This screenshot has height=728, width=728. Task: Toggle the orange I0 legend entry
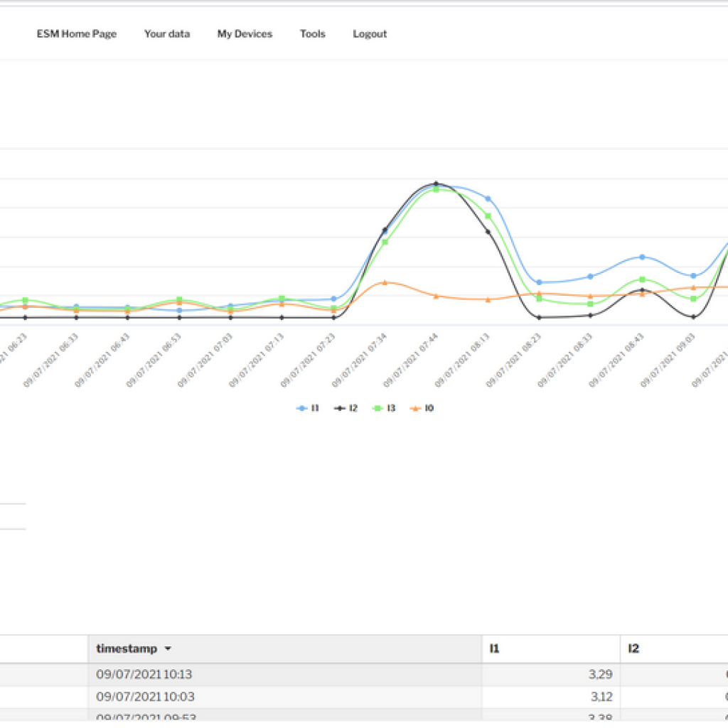pyautogui.click(x=423, y=409)
